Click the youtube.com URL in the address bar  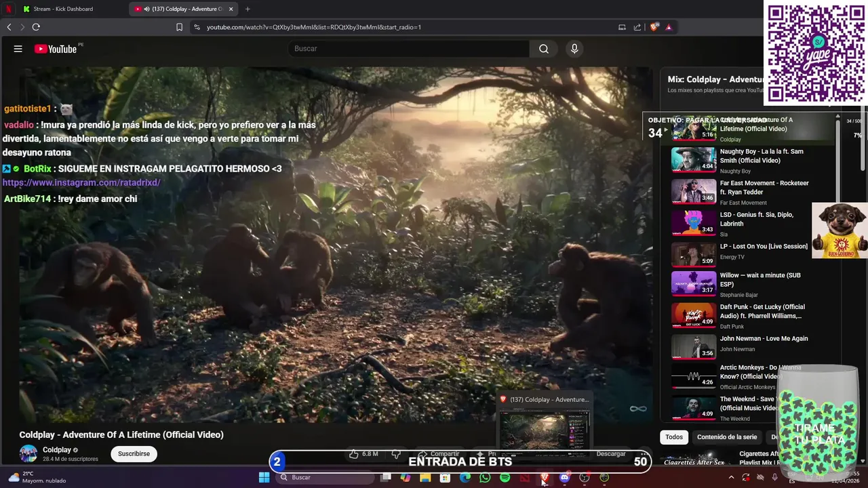pos(314,27)
